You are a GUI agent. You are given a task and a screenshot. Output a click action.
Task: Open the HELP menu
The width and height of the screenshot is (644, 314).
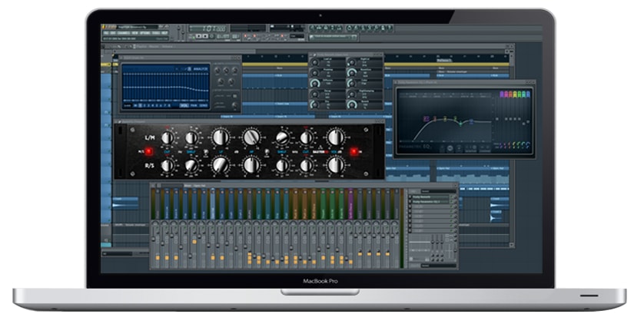point(164,33)
